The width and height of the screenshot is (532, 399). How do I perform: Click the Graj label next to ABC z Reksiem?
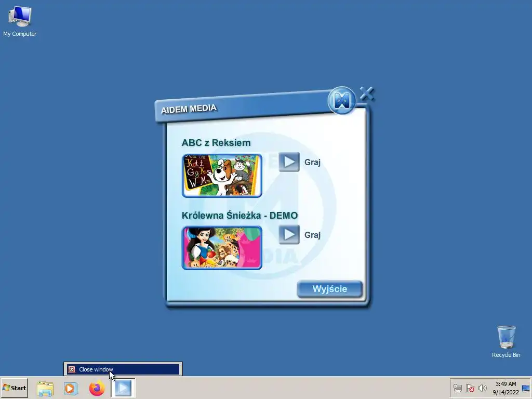click(312, 162)
